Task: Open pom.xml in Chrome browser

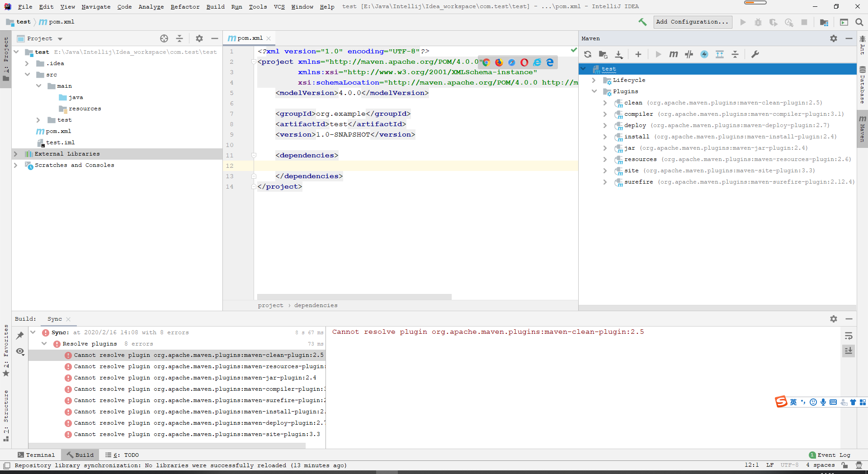Action: coord(486,62)
